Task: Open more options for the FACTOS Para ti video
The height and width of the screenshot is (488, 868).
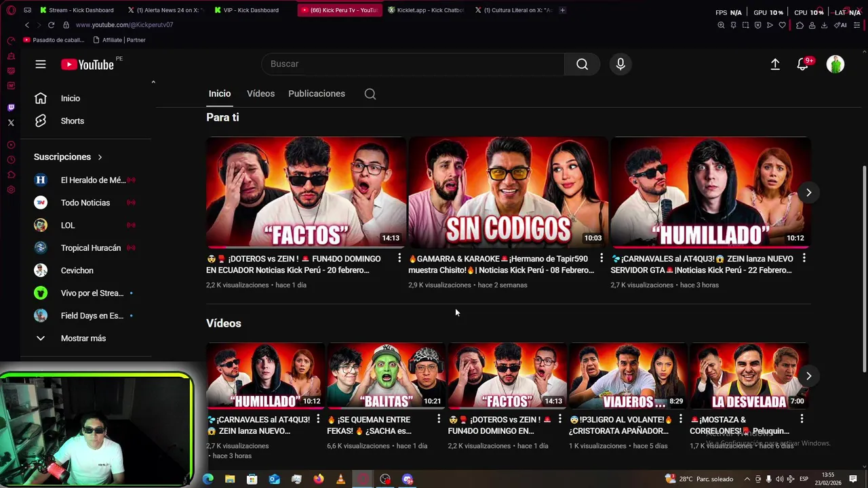Action: coord(399,258)
